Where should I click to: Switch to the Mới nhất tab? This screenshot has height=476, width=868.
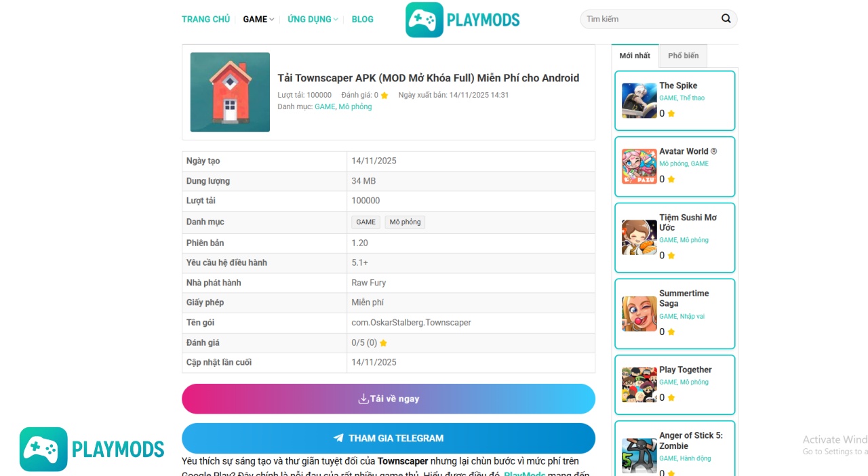635,56
